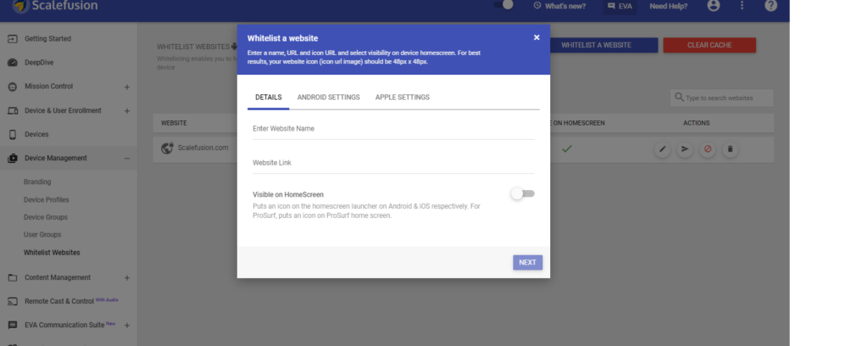The height and width of the screenshot is (346, 868).
Task: Switch to the Apple Settings tab
Action: pyautogui.click(x=403, y=98)
